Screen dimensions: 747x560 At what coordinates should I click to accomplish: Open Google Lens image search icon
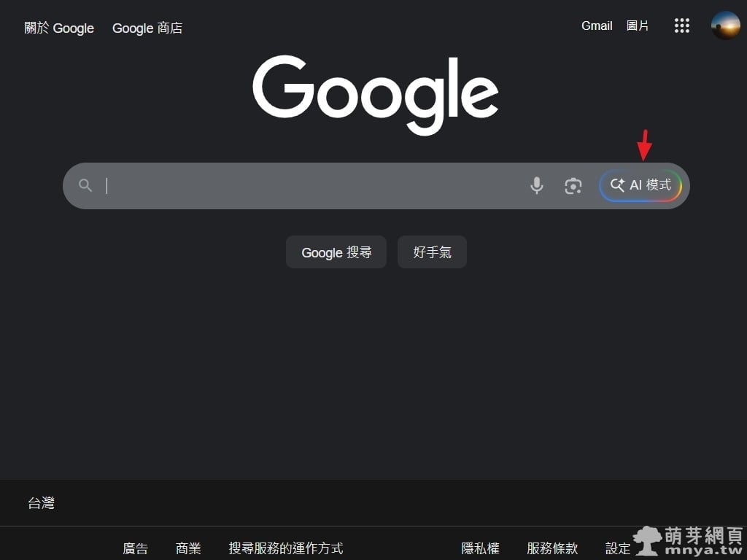point(573,186)
